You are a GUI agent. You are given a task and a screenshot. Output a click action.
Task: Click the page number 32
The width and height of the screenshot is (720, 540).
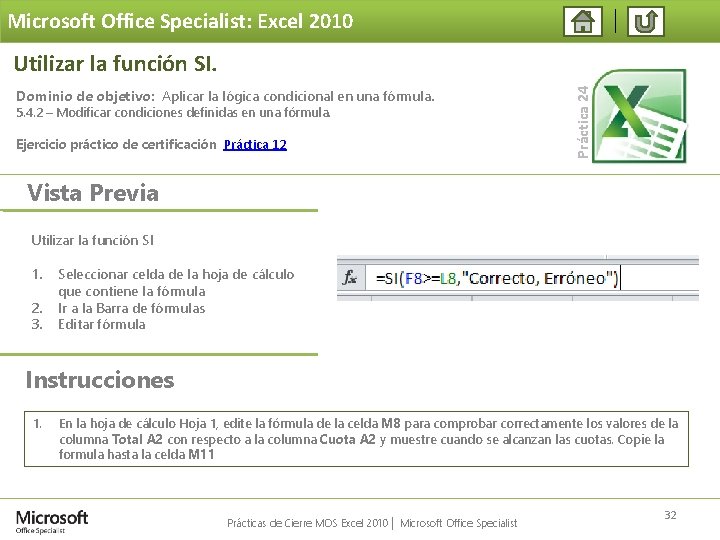tap(670, 515)
